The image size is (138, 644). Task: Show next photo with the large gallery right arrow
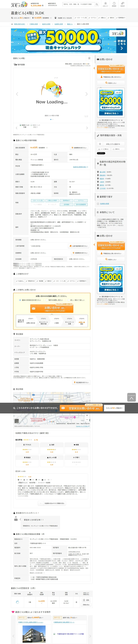pos(86,94)
